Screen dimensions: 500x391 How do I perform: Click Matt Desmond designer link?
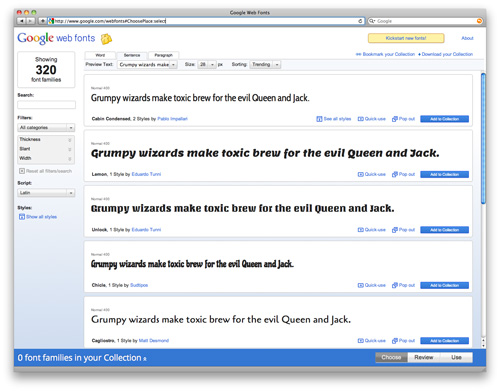click(x=154, y=340)
